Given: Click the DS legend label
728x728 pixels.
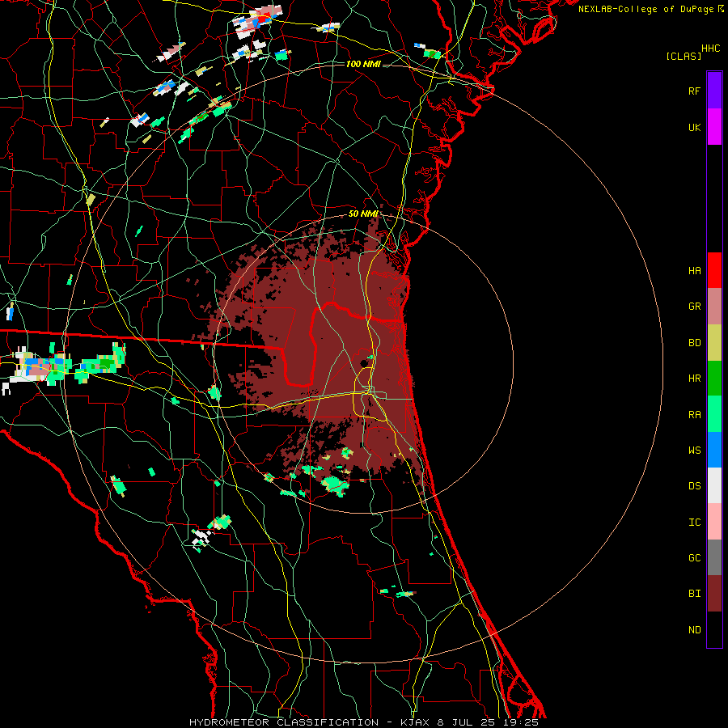Looking at the screenshot, I should [x=694, y=486].
